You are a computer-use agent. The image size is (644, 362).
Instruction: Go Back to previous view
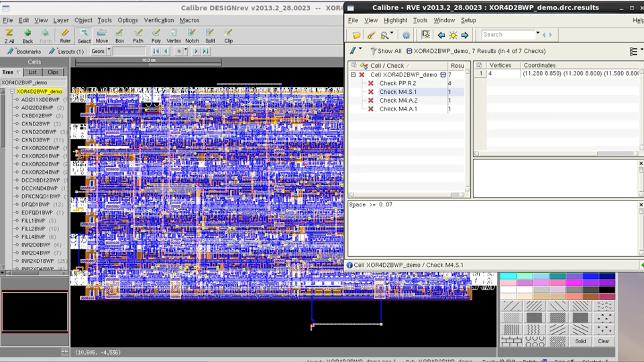pos(28,36)
